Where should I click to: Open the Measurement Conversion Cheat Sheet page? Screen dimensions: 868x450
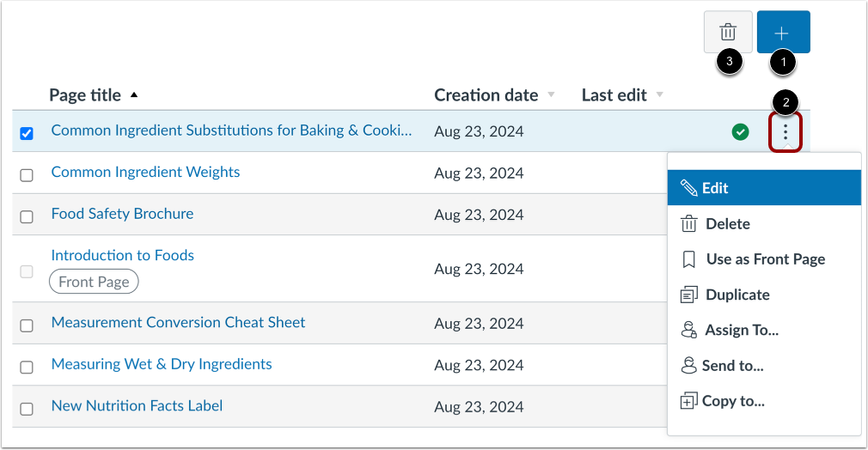point(178,323)
